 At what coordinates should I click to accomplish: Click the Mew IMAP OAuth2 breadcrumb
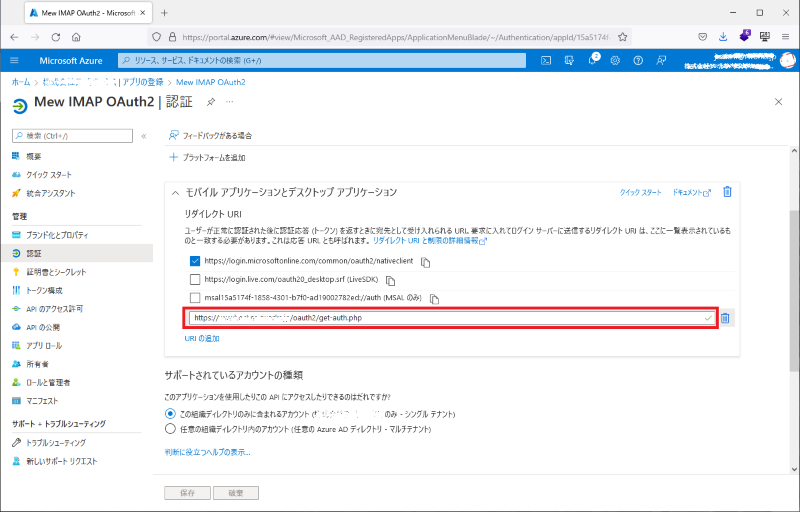point(211,82)
